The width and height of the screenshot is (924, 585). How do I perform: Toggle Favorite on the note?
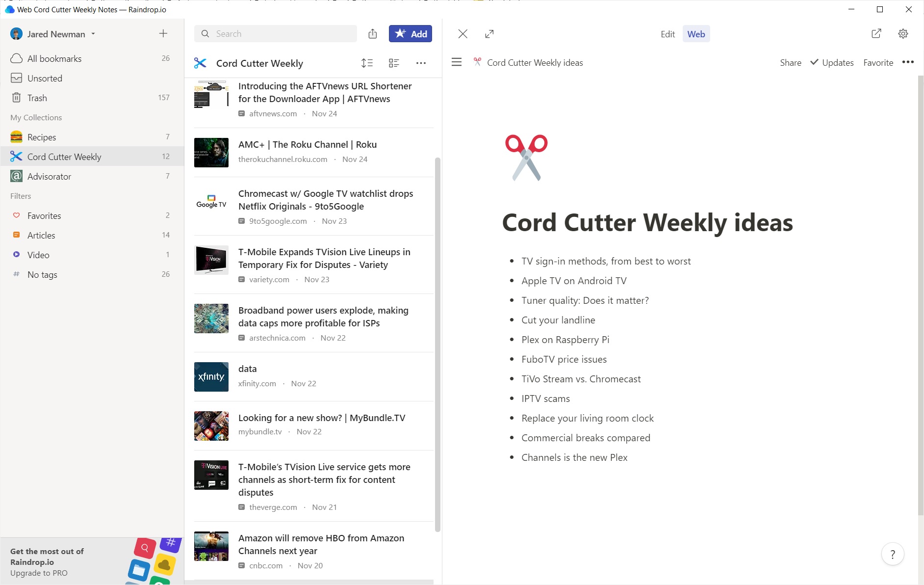[x=878, y=62]
